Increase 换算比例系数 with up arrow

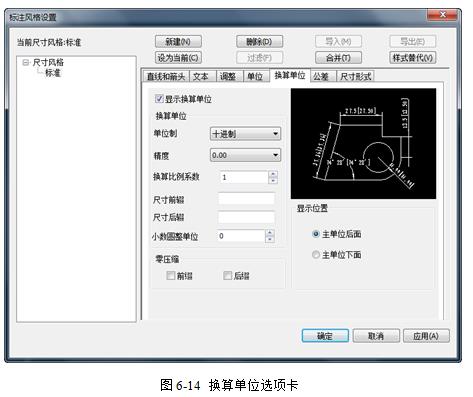tap(273, 174)
